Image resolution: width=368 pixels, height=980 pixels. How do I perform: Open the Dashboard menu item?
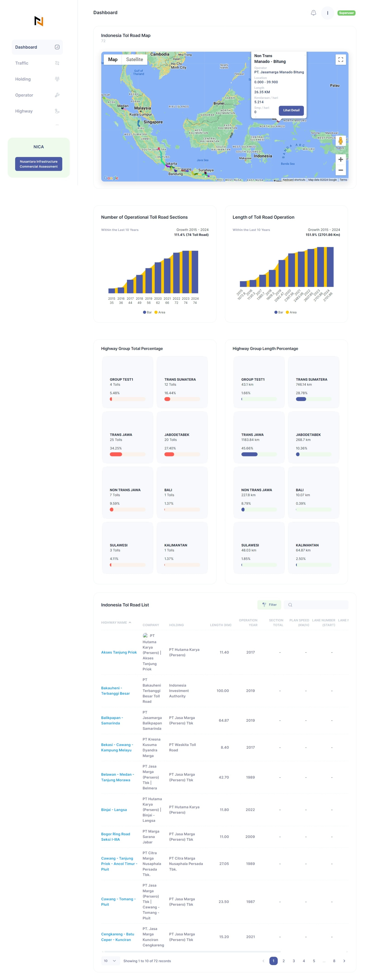(37, 47)
